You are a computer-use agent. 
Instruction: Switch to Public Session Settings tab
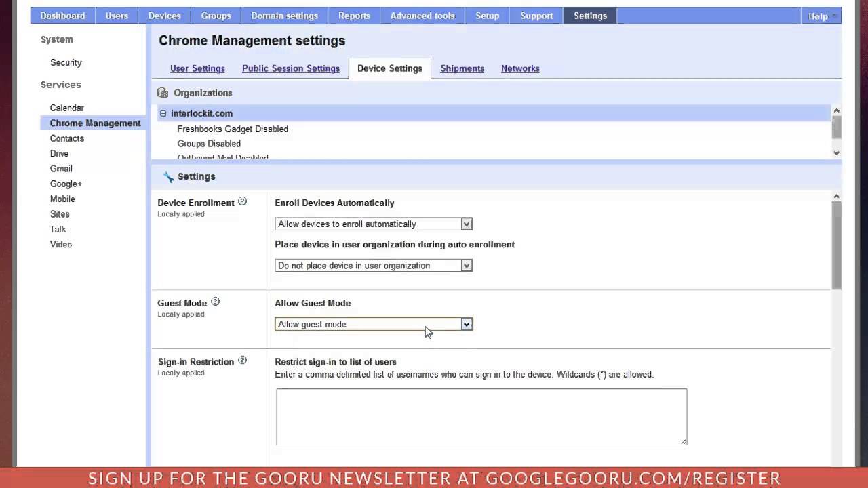coord(291,68)
